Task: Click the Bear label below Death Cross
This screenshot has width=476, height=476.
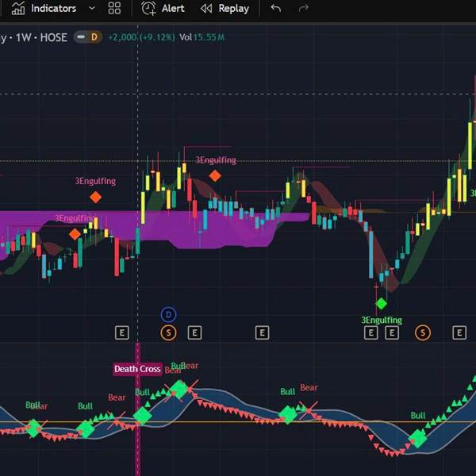Action: coord(117,397)
